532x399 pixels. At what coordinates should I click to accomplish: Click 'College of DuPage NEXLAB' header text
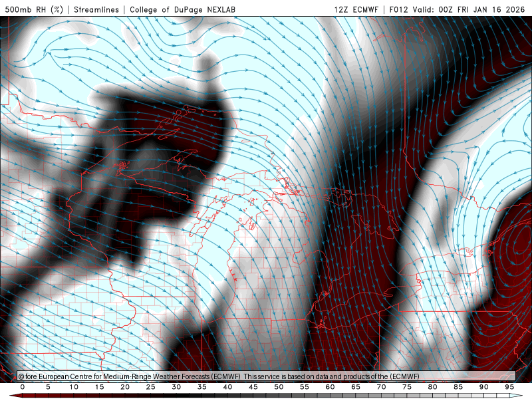click(x=182, y=9)
